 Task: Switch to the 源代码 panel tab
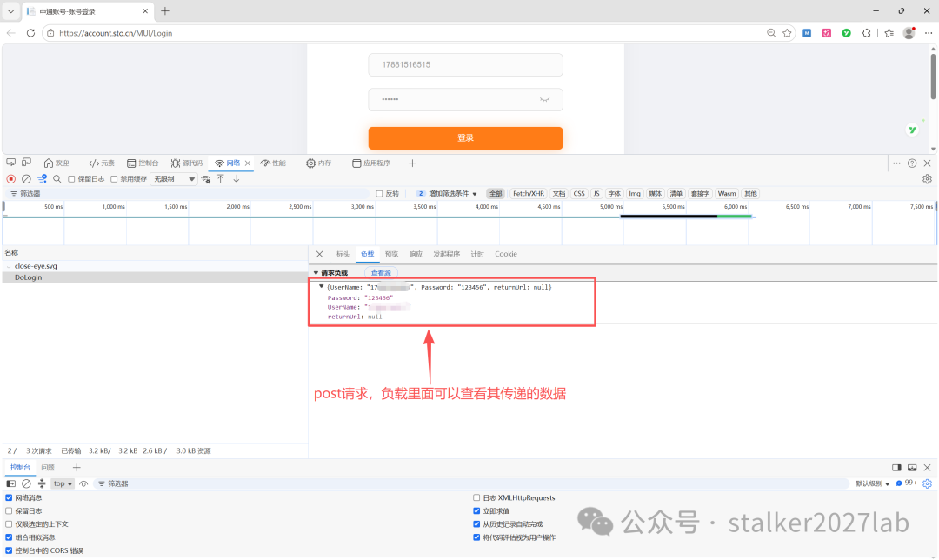click(187, 163)
